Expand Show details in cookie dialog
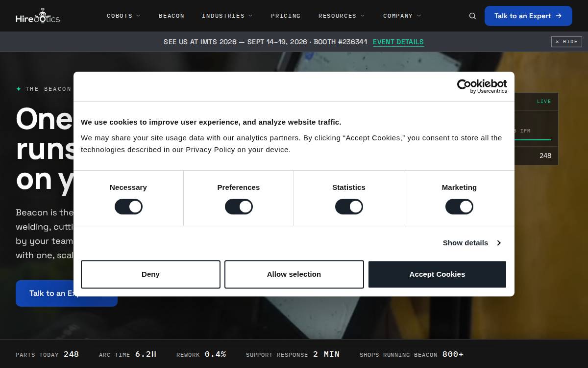 click(472, 243)
